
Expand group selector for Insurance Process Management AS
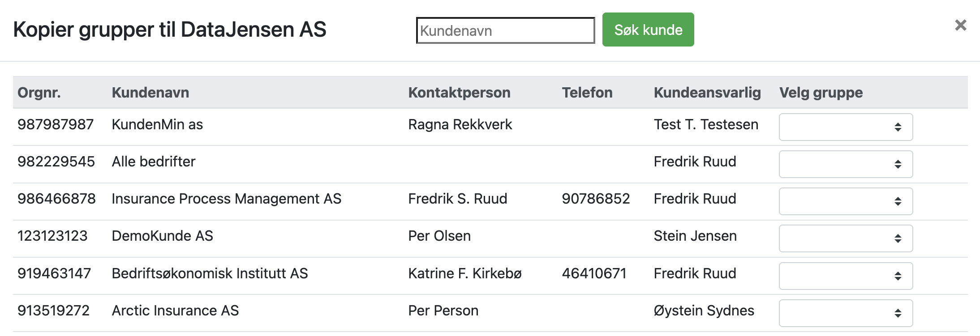(x=845, y=201)
